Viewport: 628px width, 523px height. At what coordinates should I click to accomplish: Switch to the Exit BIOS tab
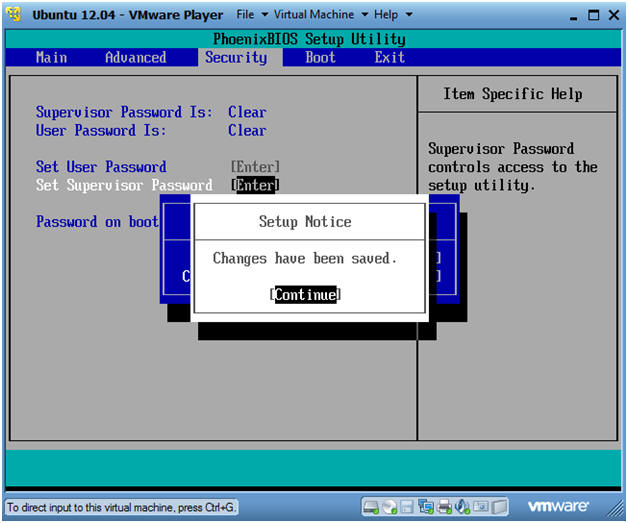pyautogui.click(x=389, y=57)
